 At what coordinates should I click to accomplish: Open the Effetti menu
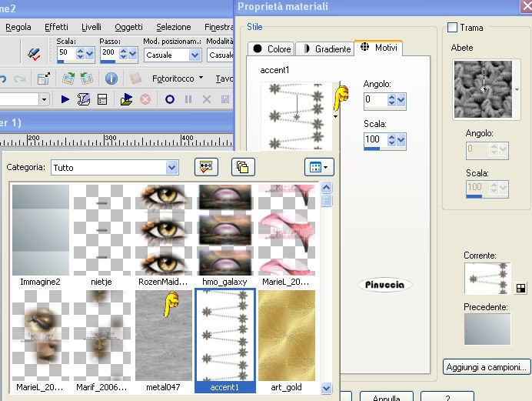tap(56, 27)
